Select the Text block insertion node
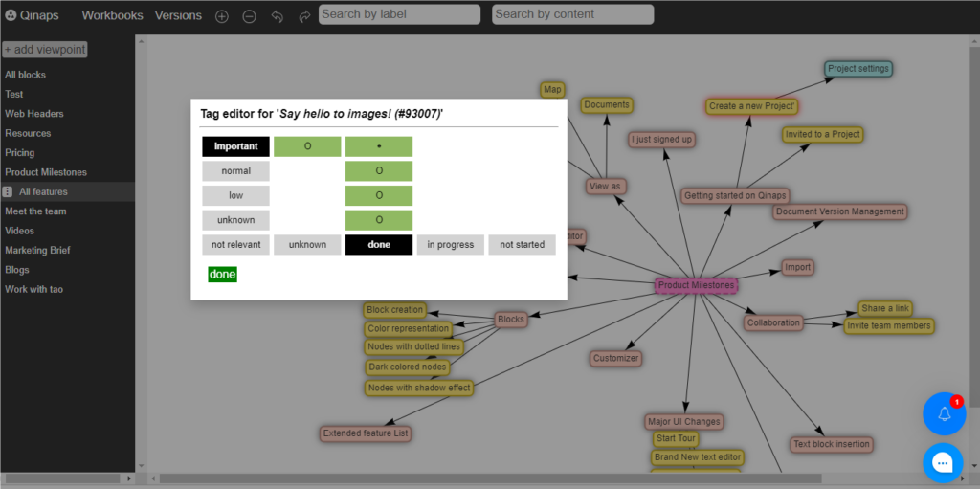Viewport: 980px width, 489px height. point(832,445)
